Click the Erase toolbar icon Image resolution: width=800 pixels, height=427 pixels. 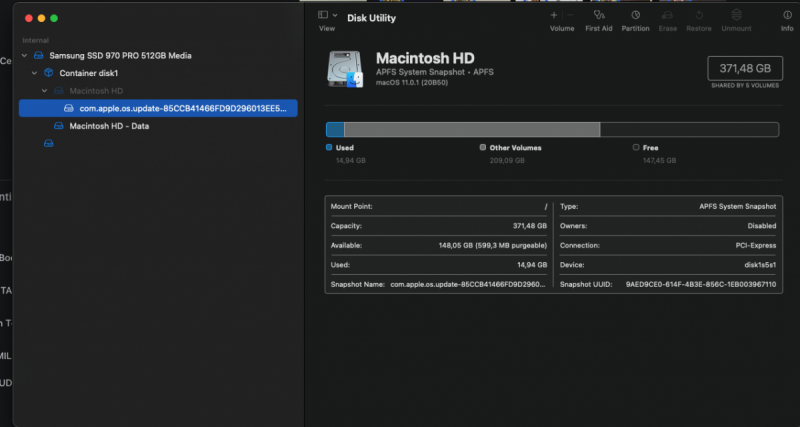(668, 15)
